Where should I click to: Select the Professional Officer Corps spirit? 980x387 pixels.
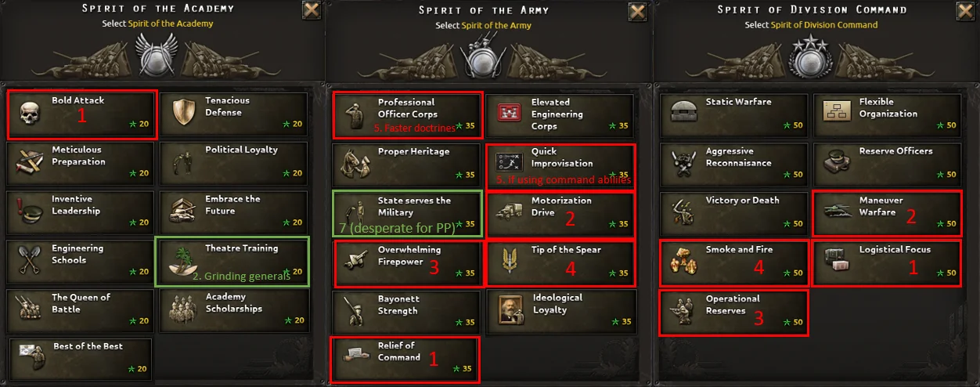click(405, 114)
